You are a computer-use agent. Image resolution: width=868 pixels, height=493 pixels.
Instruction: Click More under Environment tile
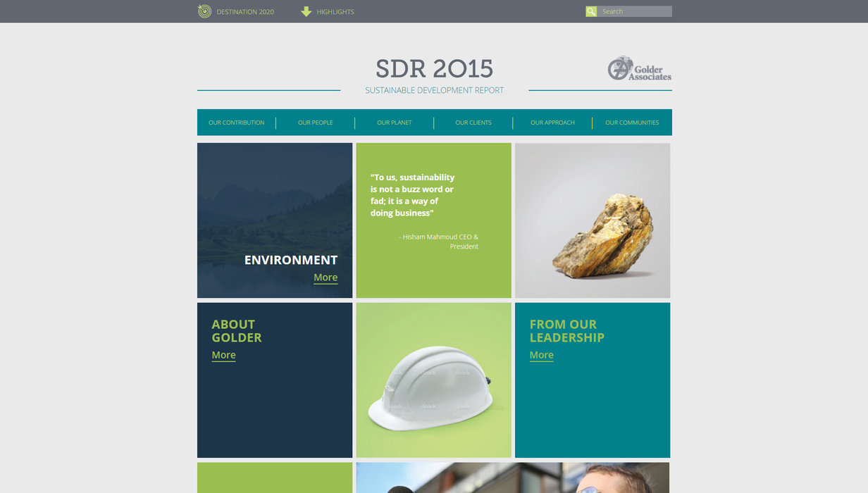(325, 277)
